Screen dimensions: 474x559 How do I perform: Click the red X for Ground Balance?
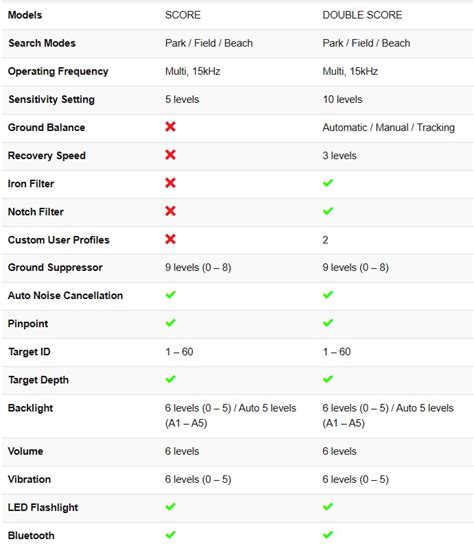[170, 127]
